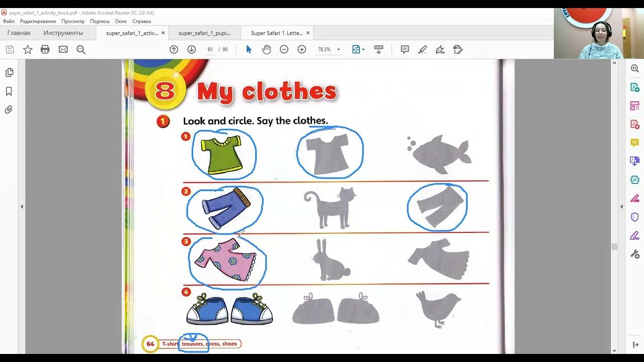Go to previous page arrow
Screen dimensions: 644x362
point(174,49)
